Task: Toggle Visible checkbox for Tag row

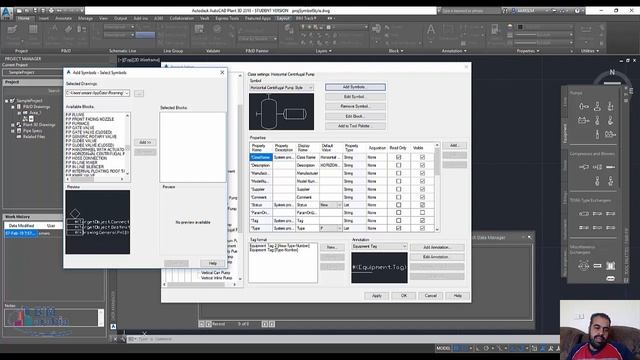Action: click(x=422, y=220)
